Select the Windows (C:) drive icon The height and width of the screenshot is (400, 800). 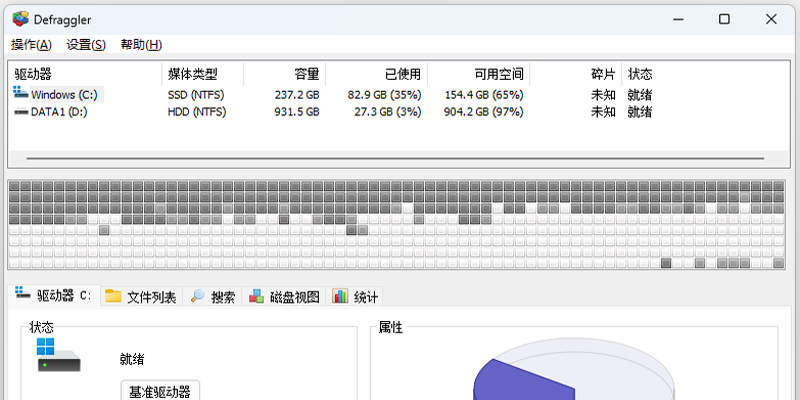(21, 94)
